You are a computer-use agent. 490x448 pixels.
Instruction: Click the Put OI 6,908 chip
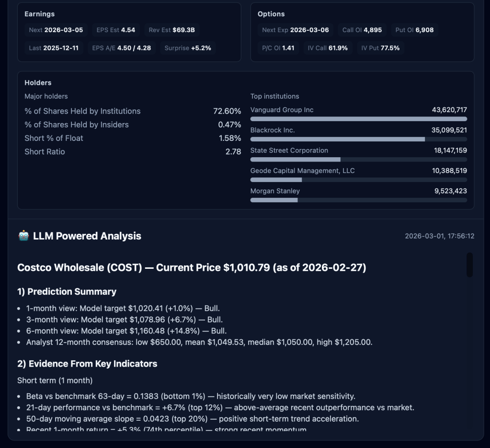414,30
